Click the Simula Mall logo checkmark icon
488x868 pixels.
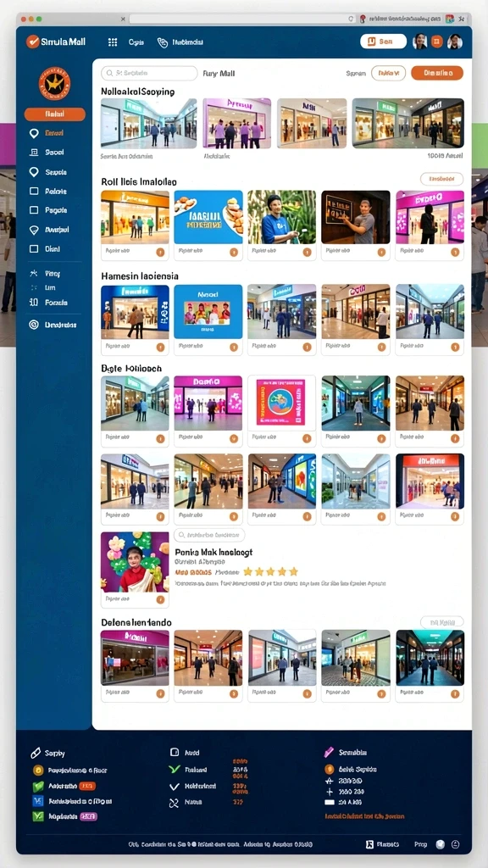click(x=33, y=42)
